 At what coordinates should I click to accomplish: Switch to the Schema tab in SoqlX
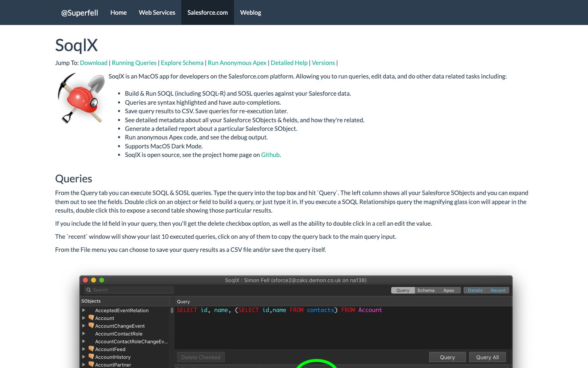tap(426, 290)
